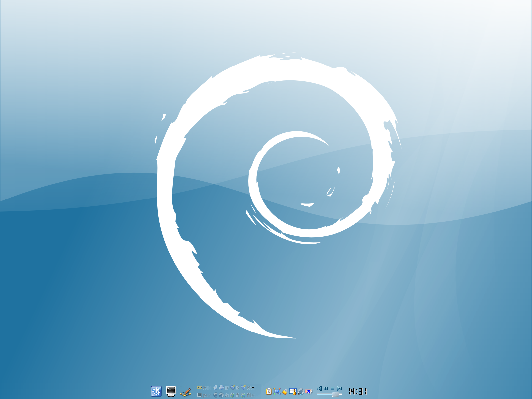Image resolution: width=532 pixels, height=399 pixels.
Task: Switch to the 'pus' terminal task
Action: [x=203, y=395]
